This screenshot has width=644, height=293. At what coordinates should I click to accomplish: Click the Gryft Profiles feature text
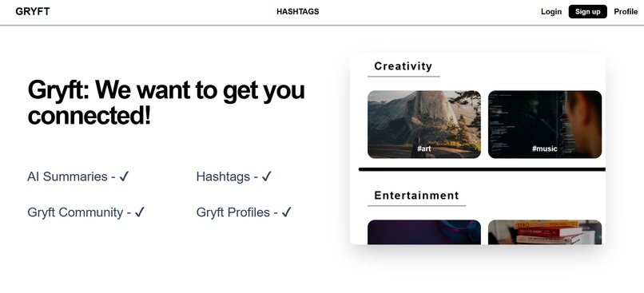click(244, 212)
